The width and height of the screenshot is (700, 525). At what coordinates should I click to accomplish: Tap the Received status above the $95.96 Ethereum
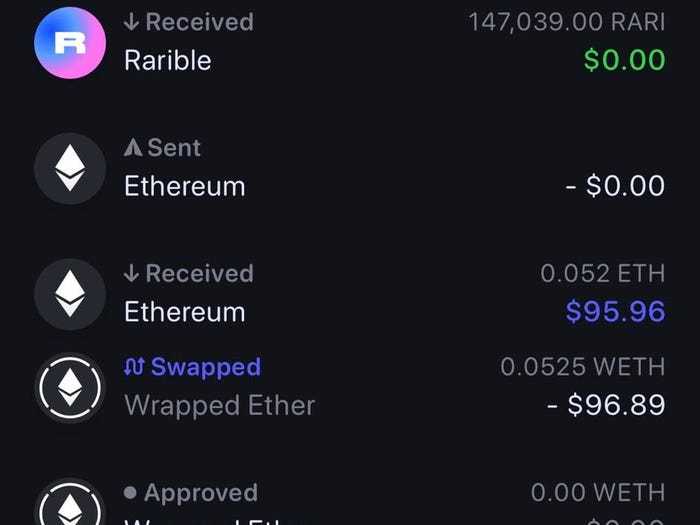coord(188,273)
